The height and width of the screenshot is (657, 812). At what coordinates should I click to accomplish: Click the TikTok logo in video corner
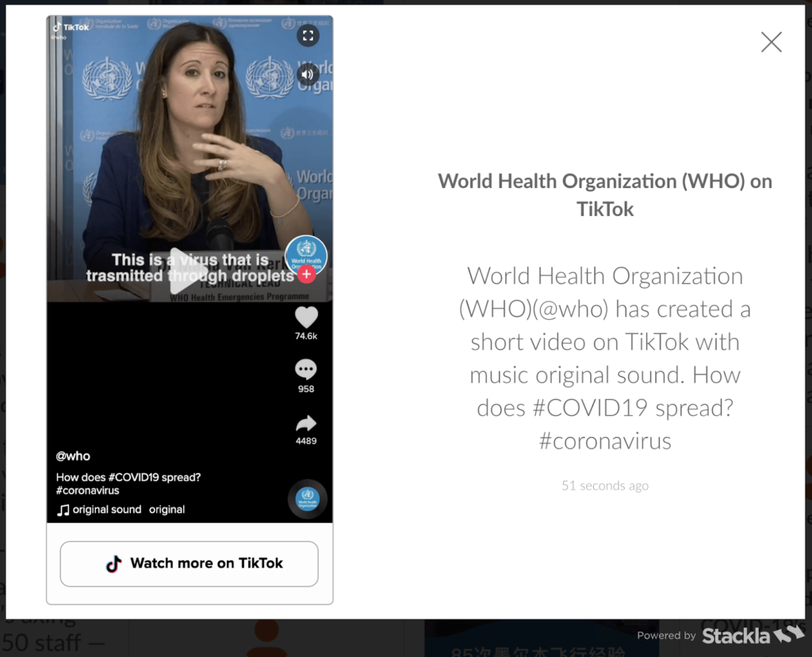pos(71,27)
